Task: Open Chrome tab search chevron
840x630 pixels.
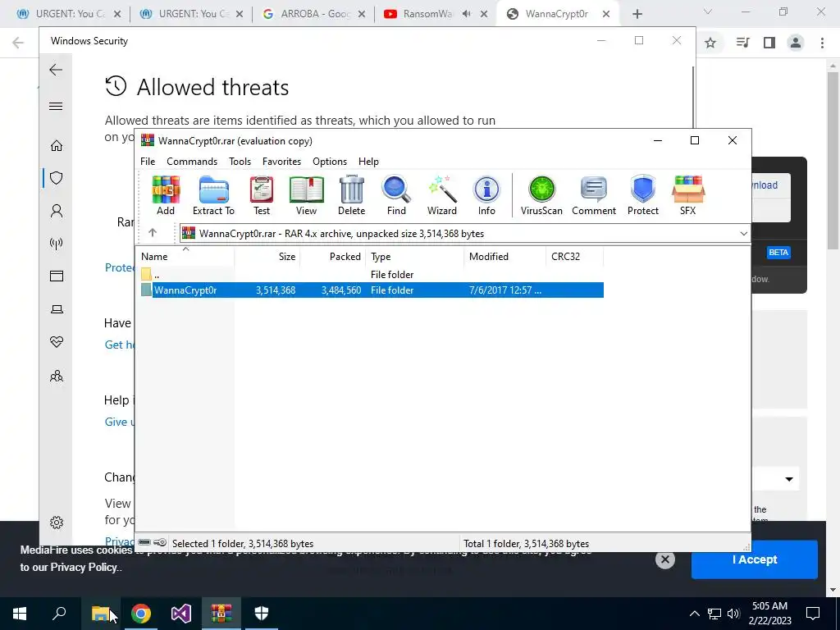Action: pos(708,11)
